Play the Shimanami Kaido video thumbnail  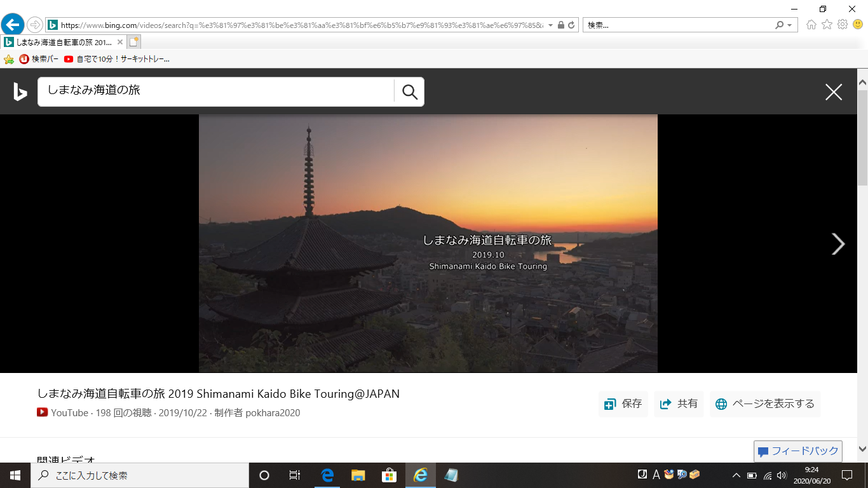428,243
